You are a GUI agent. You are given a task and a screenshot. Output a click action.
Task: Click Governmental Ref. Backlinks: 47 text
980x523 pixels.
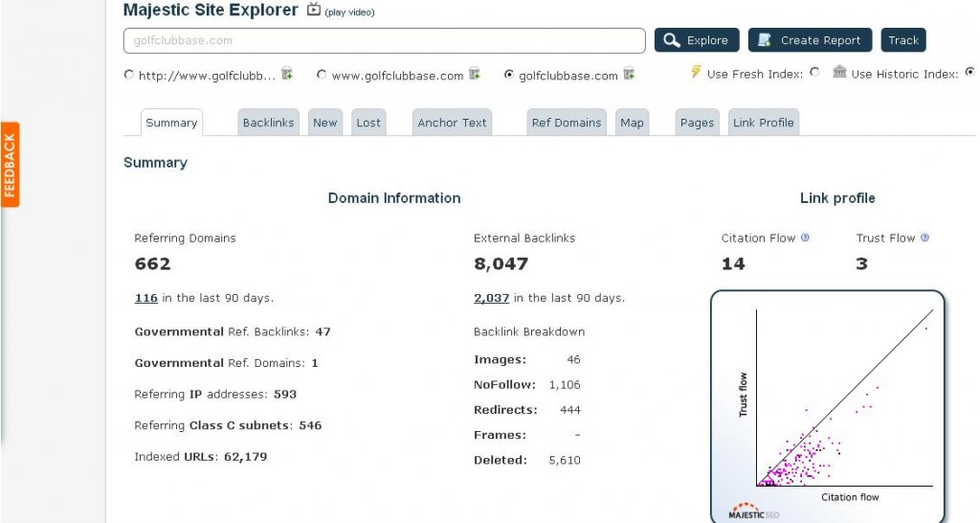(x=233, y=331)
